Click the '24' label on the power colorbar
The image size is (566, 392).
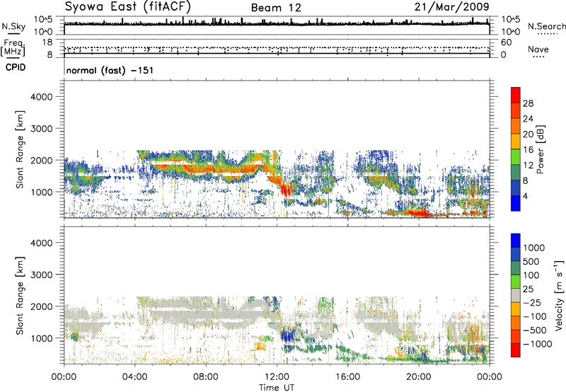(x=528, y=119)
